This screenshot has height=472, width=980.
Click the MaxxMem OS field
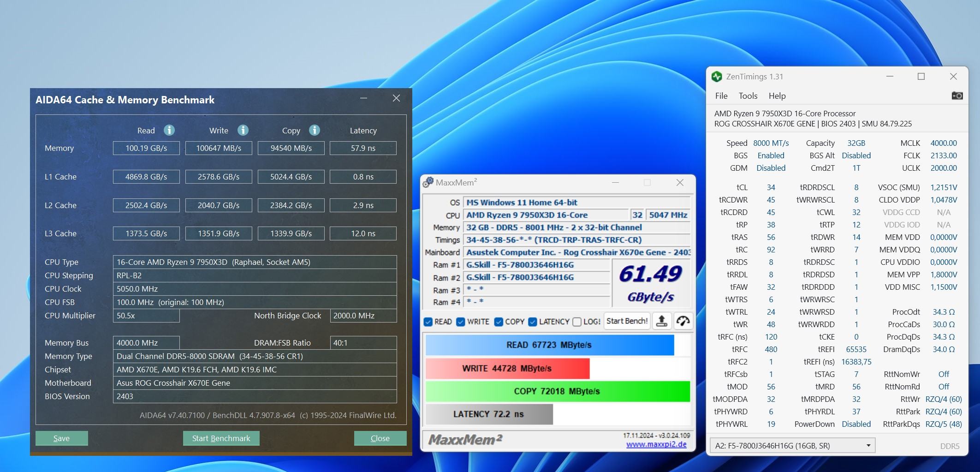pos(577,203)
